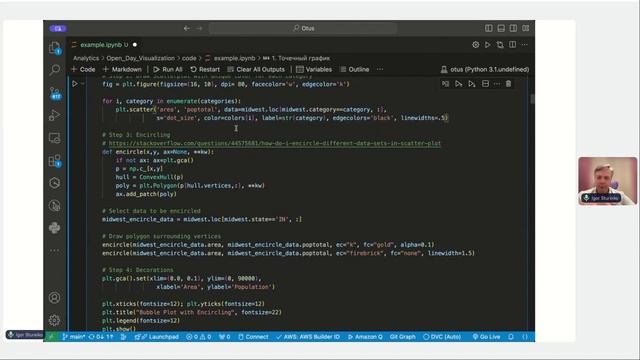Go forward in editor history
The width and height of the screenshot is (640, 360).
(x=199, y=28)
